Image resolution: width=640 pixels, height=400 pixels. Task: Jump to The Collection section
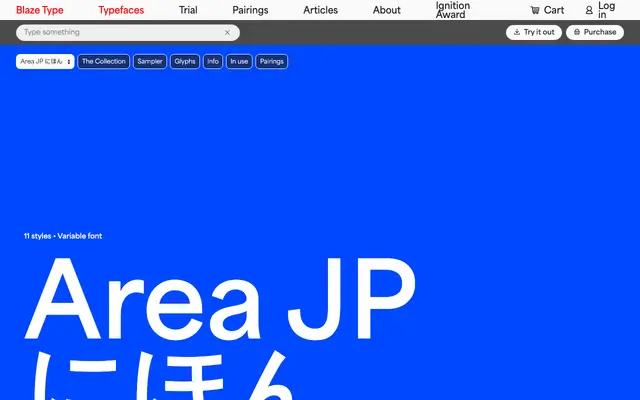point(104,62)
